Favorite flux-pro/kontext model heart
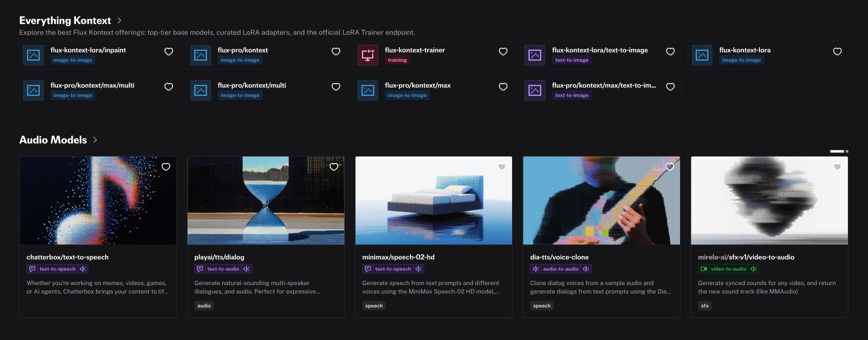Viewport: 868px width, 340px height. click(x=336, y=52)
